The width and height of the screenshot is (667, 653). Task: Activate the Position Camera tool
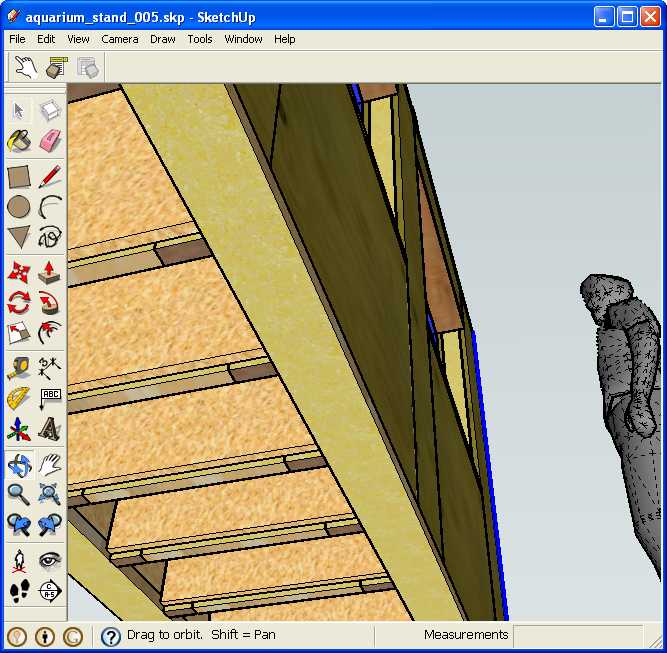(x=19, y=561)
